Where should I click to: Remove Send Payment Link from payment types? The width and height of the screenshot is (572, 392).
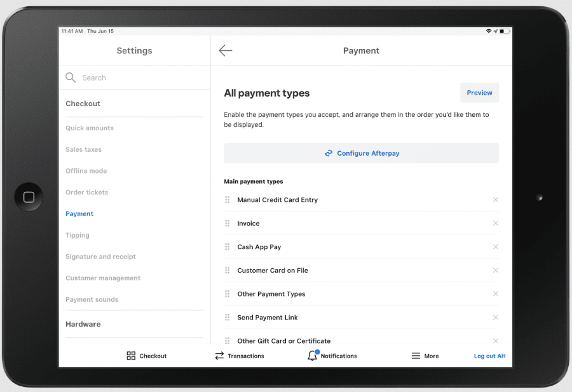495,317
